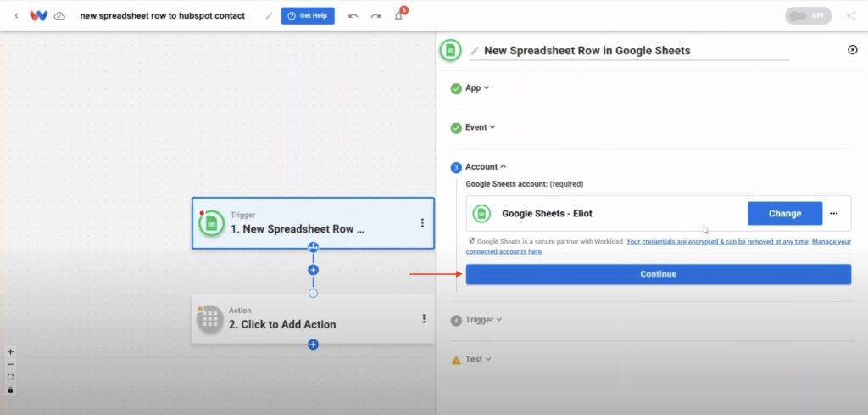Go back using the left chevron arrow
868x415 pixels.
[16, 16]
